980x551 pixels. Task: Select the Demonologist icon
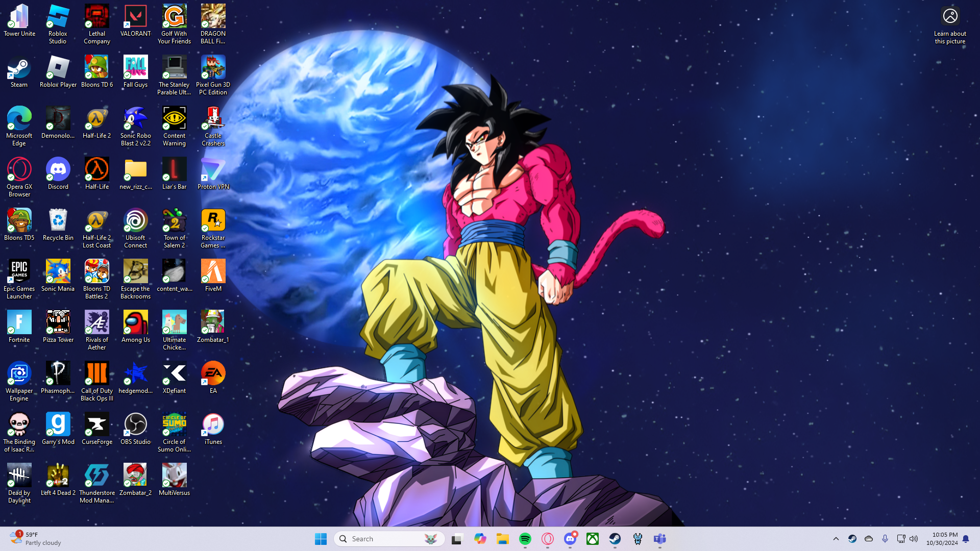tap(58, 123)
